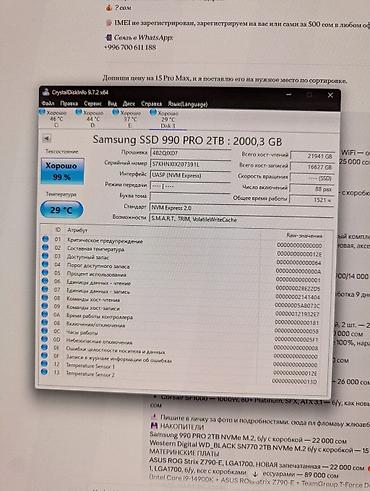This screenshot has height=491, width=370.
Task: Open the Вид menu
Action: pyautogui.click(x=112, y=104)
